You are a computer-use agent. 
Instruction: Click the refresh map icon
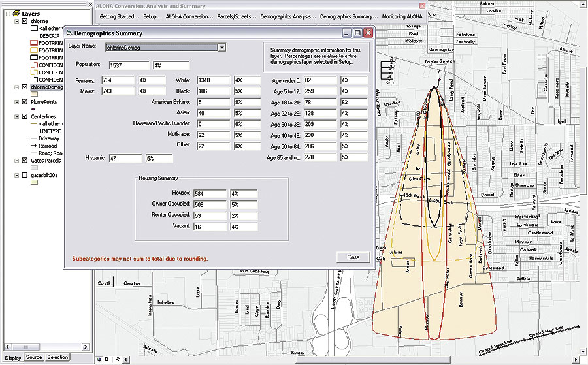117,358
